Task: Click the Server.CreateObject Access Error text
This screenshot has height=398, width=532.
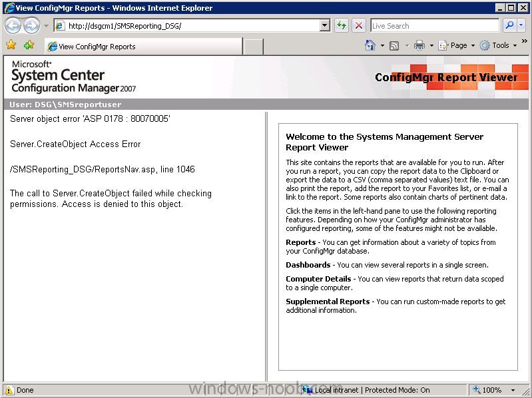Action: pyautogui.click(x=75, y=144)
